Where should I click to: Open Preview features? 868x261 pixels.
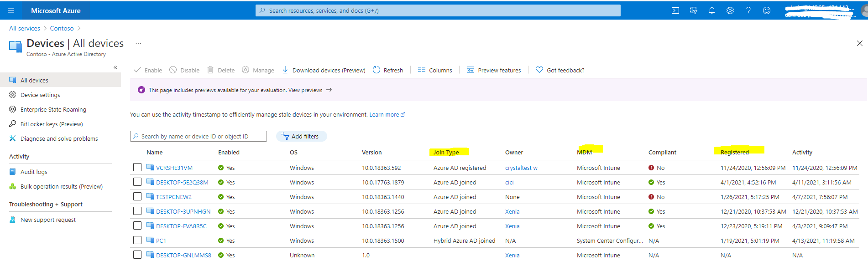pos(494,70)
